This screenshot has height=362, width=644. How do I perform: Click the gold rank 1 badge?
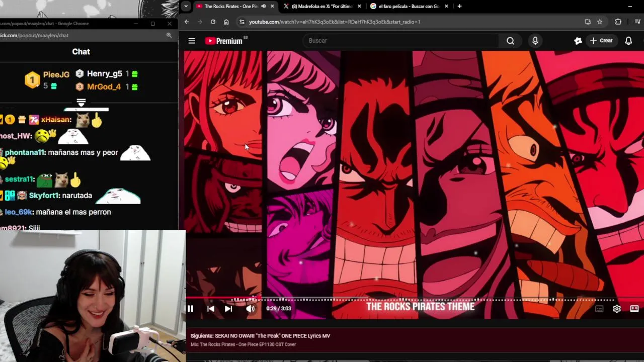pos(32,80)
